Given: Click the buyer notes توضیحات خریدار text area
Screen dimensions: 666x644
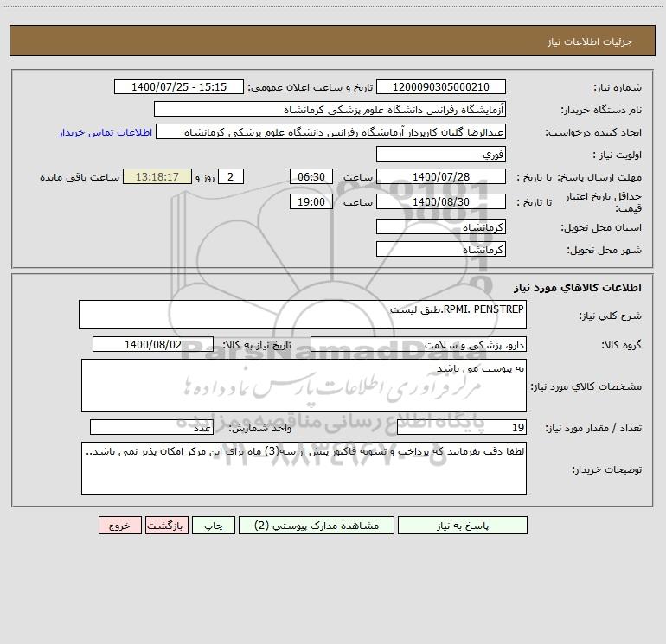Looking at the screenshot, I should (304, 469).
